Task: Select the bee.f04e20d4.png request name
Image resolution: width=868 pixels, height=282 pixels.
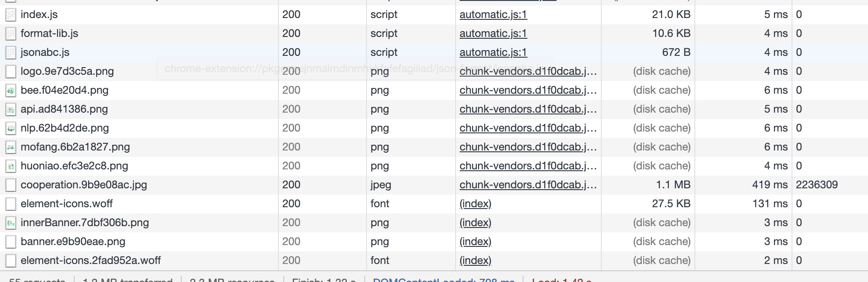Action: pyautogui.click(x=64, y=90)
